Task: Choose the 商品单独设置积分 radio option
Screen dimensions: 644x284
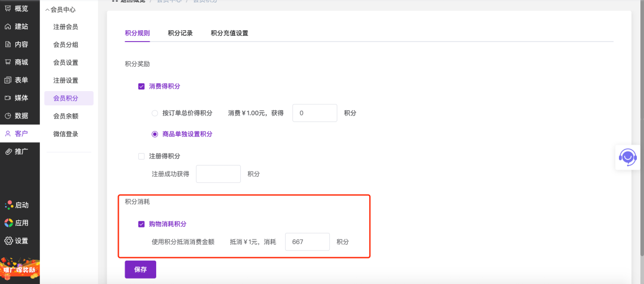Action: click(x=155, y=134)
